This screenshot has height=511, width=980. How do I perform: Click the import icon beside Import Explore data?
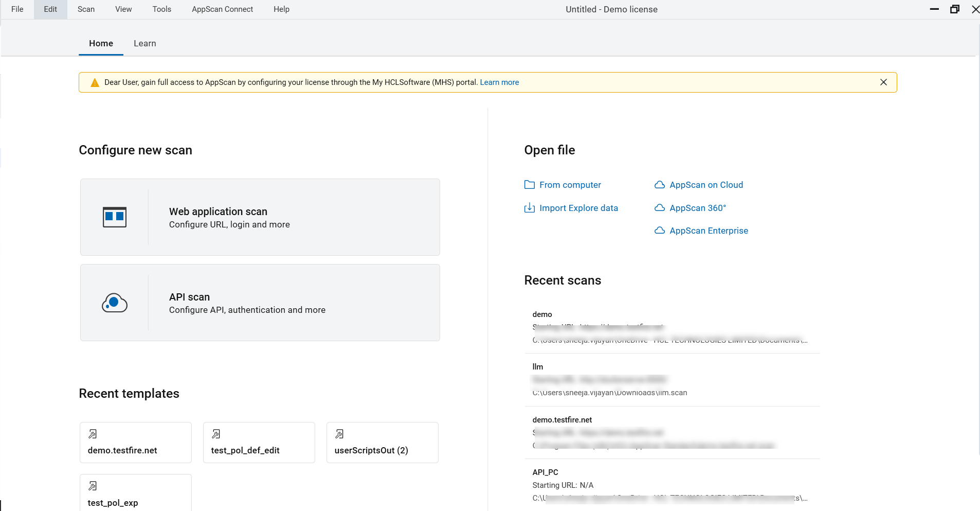pos(529,208)
